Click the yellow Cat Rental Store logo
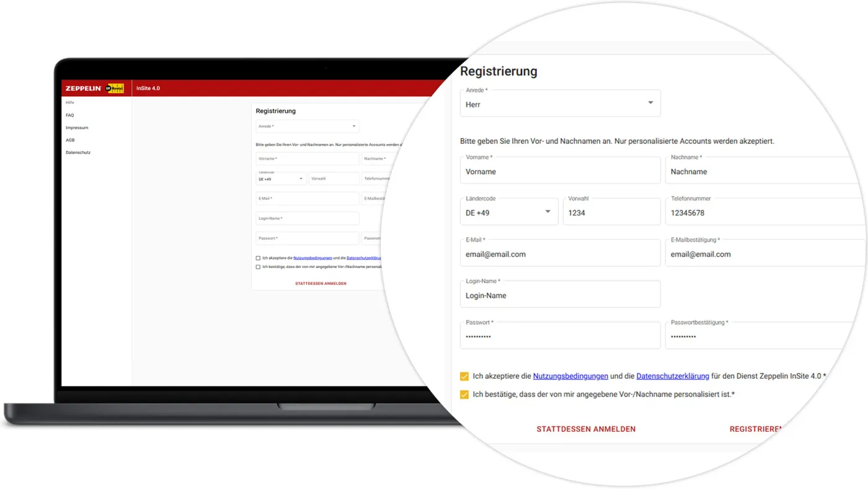This screenshot has height=489, width=868. tap(115, 89)
